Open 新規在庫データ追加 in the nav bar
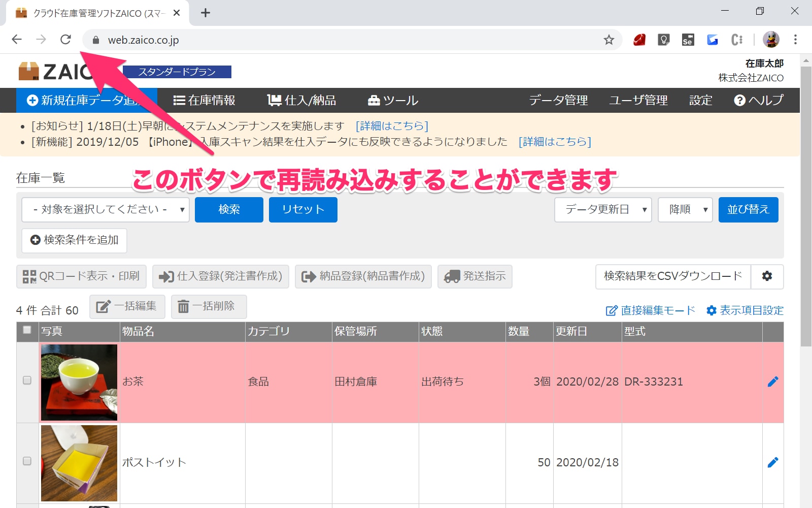 click(87, 101)
